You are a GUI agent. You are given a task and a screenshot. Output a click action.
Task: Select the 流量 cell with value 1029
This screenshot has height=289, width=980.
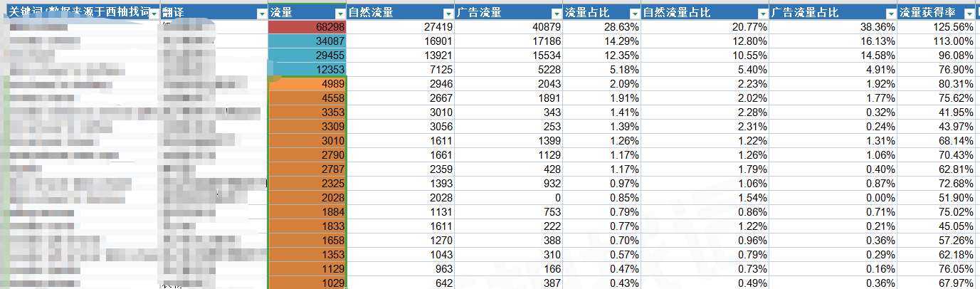(307, 283)
